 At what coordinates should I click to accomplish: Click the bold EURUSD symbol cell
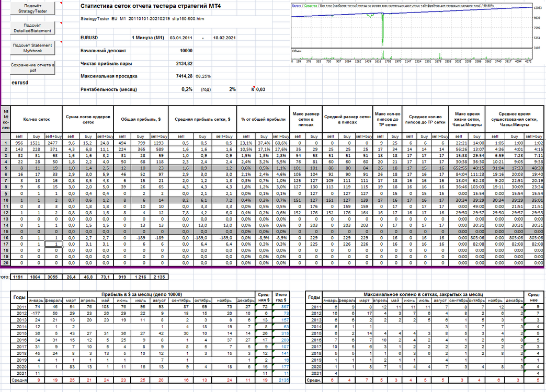(89, 38)
